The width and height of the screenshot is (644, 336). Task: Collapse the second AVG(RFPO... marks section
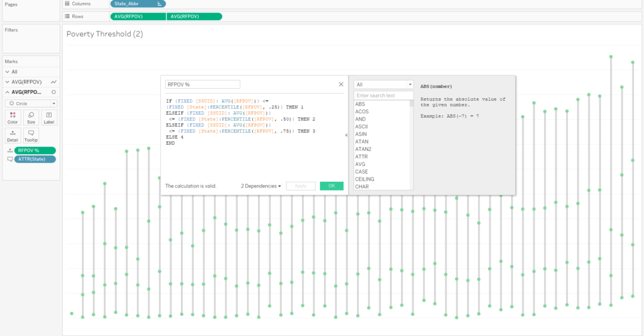(7, 92)
